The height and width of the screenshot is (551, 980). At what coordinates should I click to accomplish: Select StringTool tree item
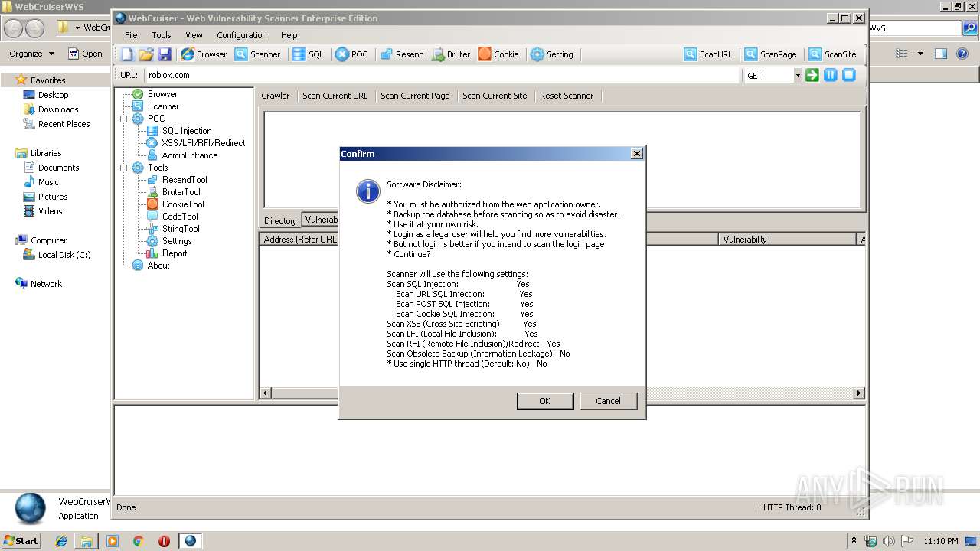point(181,229)
